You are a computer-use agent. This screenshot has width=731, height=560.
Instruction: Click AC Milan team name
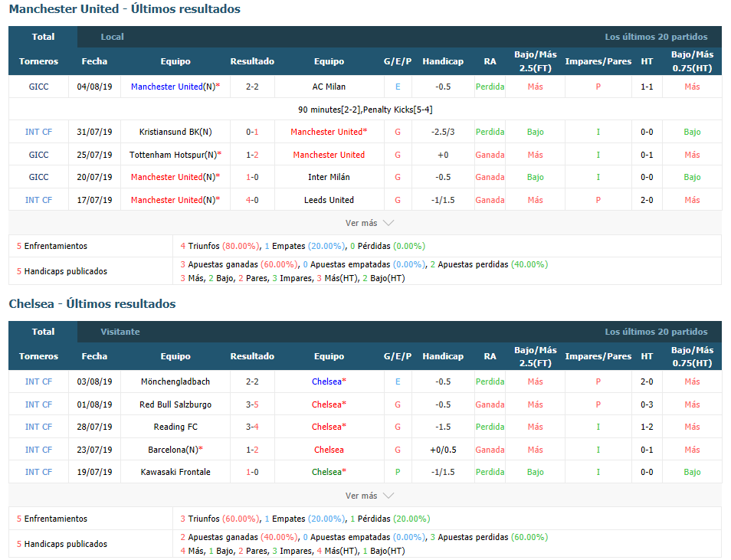329,87
